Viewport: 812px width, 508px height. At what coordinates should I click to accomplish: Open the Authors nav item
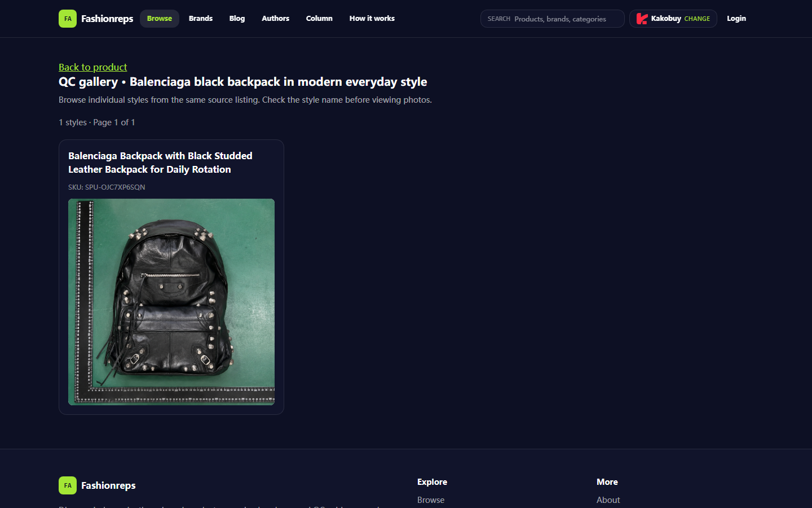click(275, 19)
